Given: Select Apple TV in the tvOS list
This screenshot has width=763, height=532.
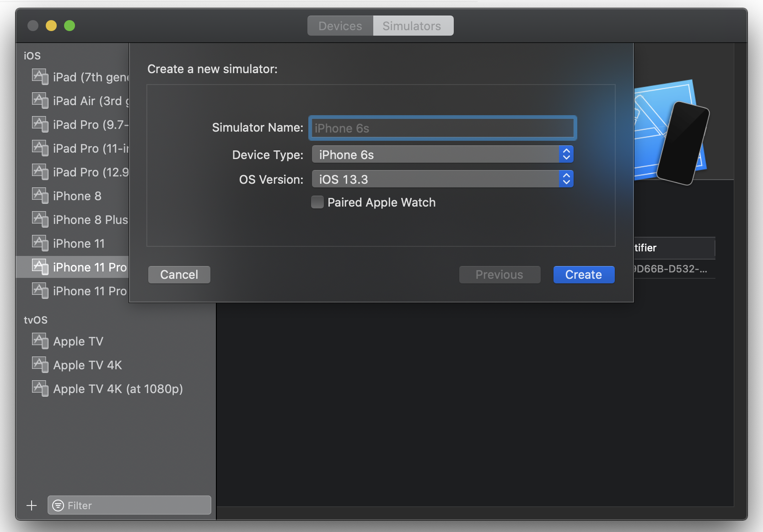Looking at the screenshot, I should [x=116, y=341].
